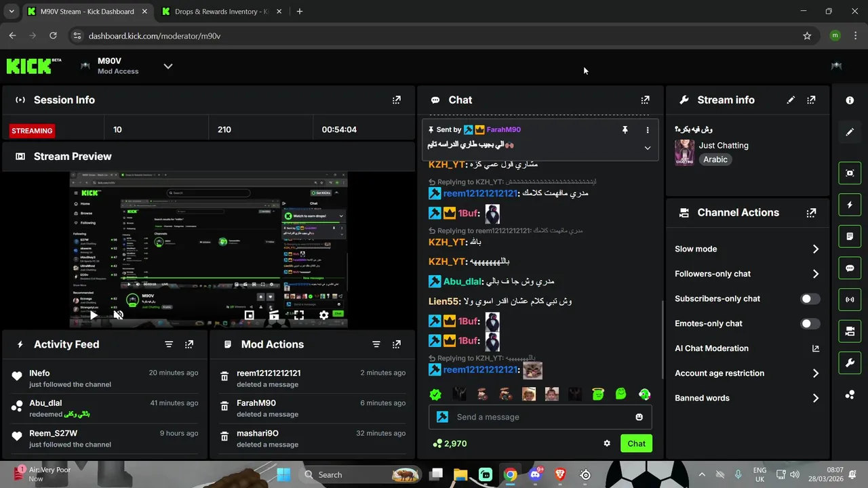Open the emoji picker in message box
Screen dimensions: 868x488
(x=639, y=417)
